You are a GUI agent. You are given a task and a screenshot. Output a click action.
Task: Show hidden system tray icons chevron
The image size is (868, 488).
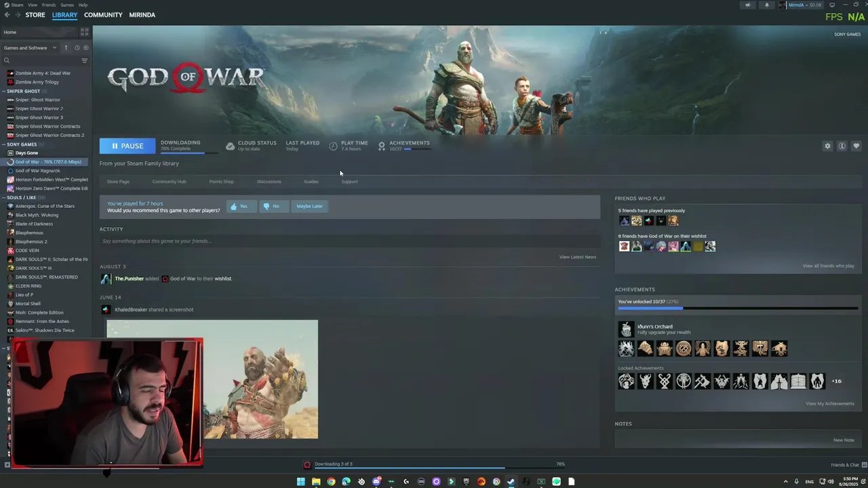[786, 481]
